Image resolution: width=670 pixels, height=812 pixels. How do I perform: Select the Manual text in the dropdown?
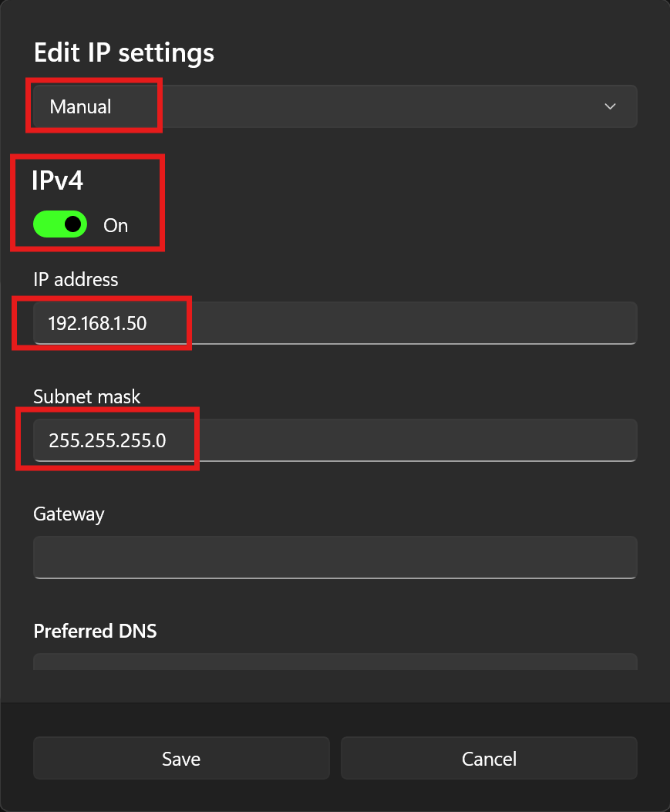pos(80,106)
